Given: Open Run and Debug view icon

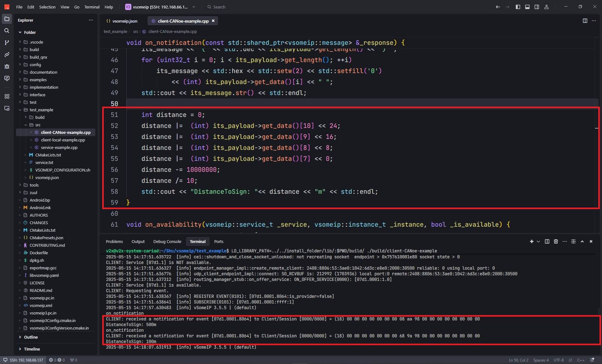Looking at the screenshot, I should tap(7, 66).
